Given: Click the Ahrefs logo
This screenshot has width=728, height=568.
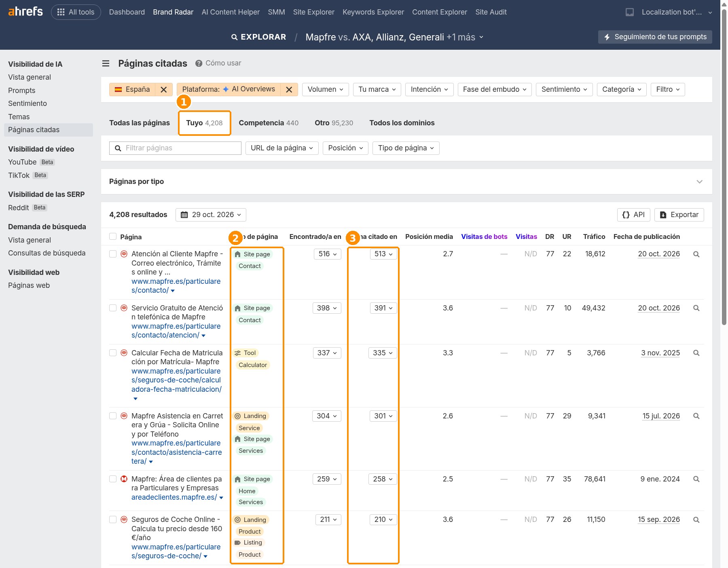Looking at the screenshot, I should pyautogui.click(x=25, y=11).
